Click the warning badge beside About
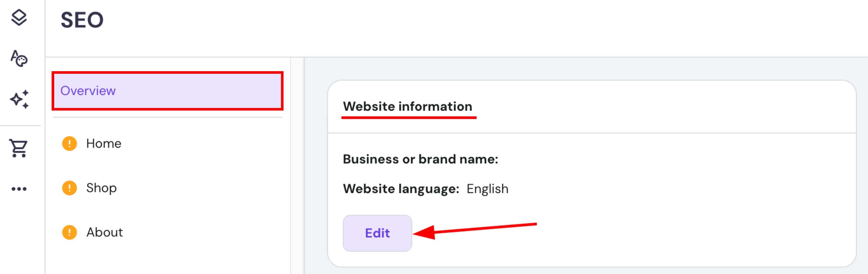The image size is (868, 274). (69, 232)
